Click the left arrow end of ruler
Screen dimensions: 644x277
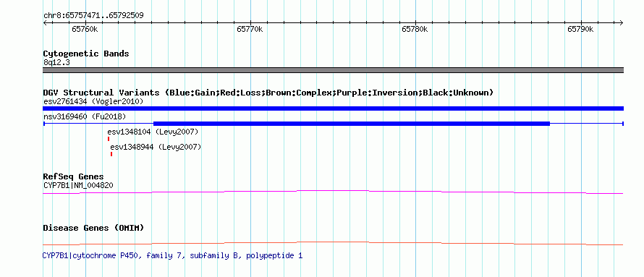tap(45, 23)
